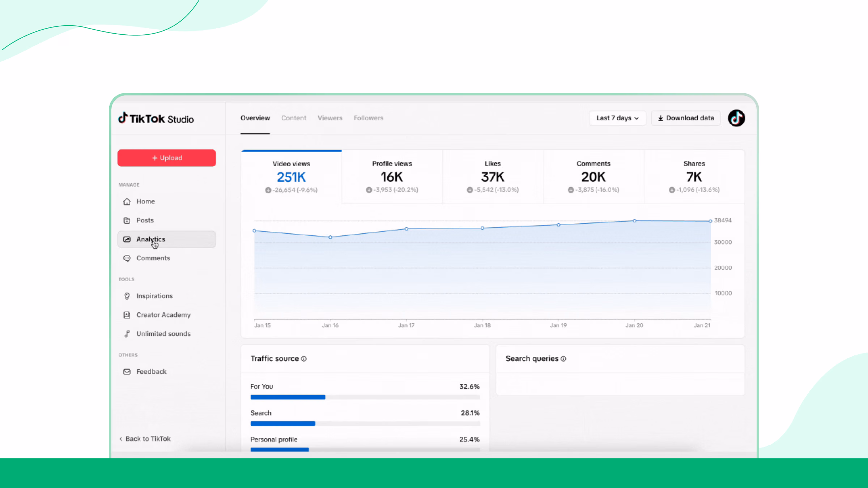Open the Home section in sidebar
The image size is (868, 488).
pos(127,201)
